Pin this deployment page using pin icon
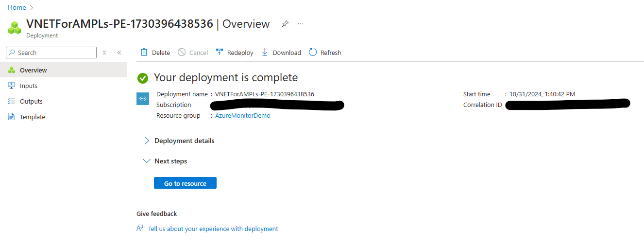Viewport: 644px width, 250px height. click(285, 24)
